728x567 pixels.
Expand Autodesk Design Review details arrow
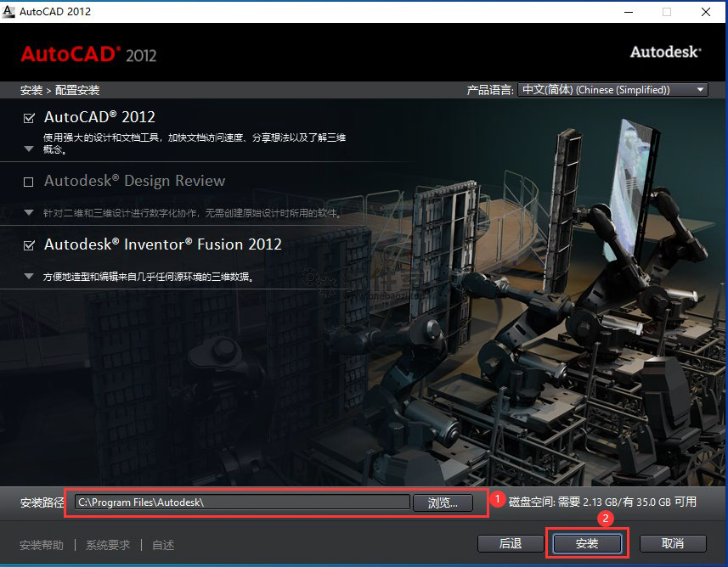29,212
